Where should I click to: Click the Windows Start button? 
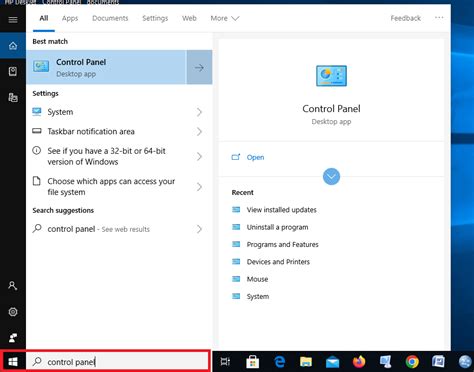coord(13,362)
